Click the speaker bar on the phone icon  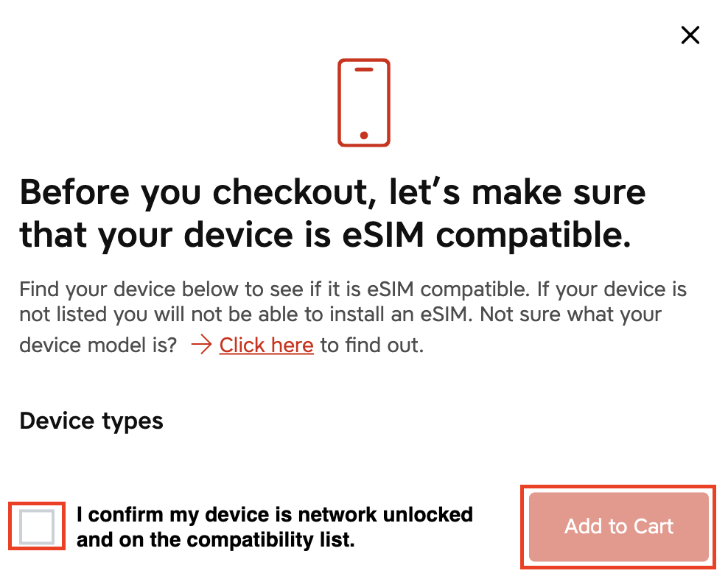[x=363, y=71]
